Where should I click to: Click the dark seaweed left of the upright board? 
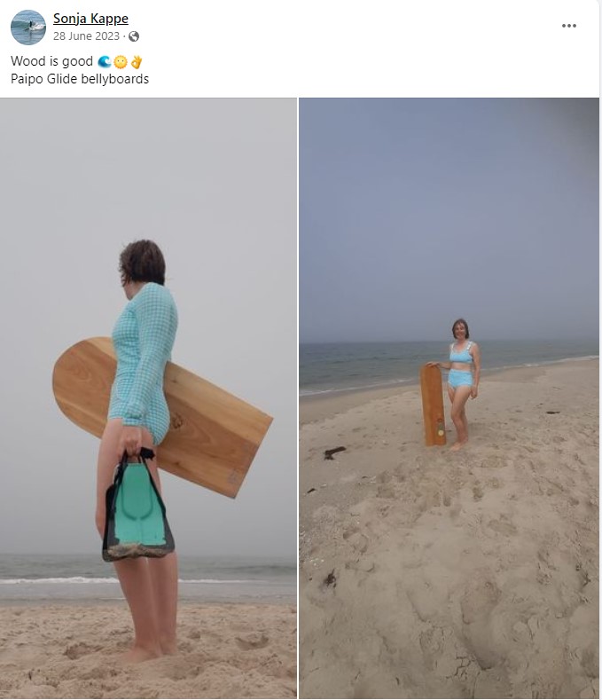335,452
